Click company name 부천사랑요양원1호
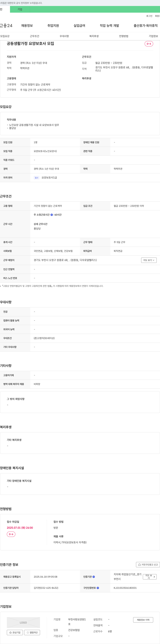Image resolution: width=160 pixels, height=644 pixels. pyautogui.click(x=77, y=622)
